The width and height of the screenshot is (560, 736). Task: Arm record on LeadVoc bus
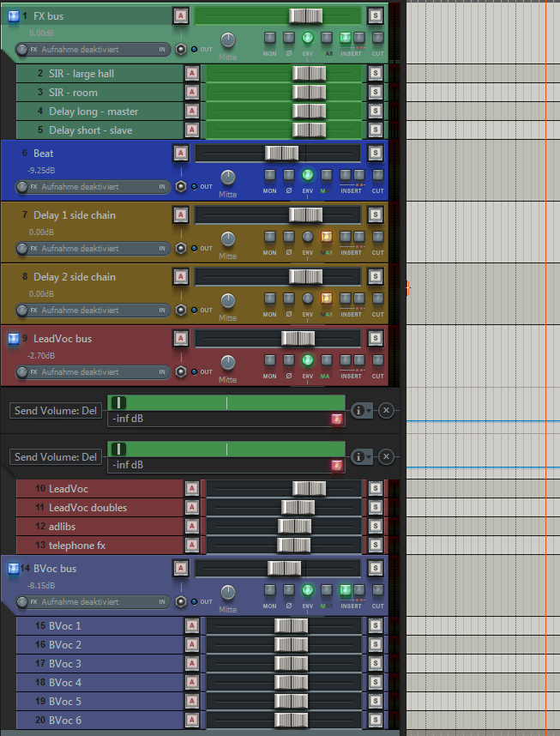(x=181, y=339)
